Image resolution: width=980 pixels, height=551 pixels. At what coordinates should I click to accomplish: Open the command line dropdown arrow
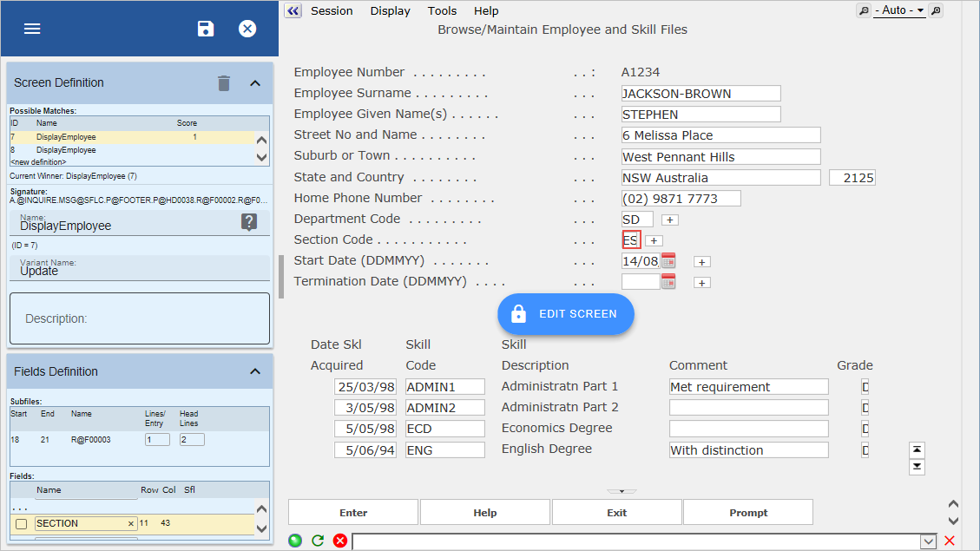tap(928, 541)
